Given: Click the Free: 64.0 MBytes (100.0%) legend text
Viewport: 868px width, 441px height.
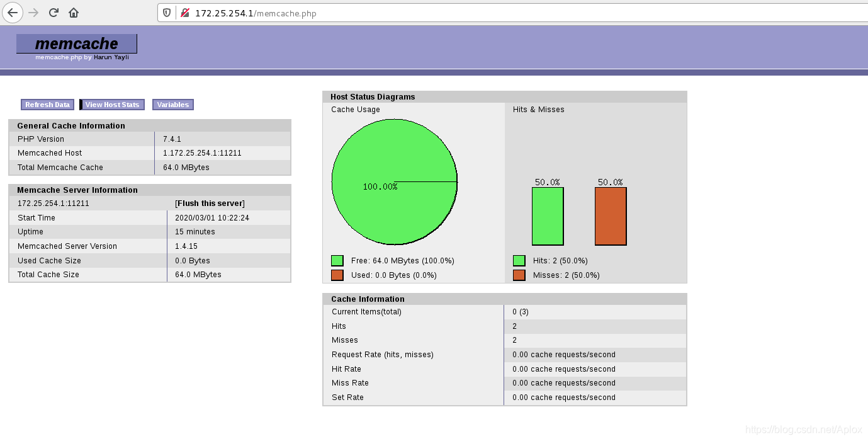Looking at the screenshot, I should point(403,261).
